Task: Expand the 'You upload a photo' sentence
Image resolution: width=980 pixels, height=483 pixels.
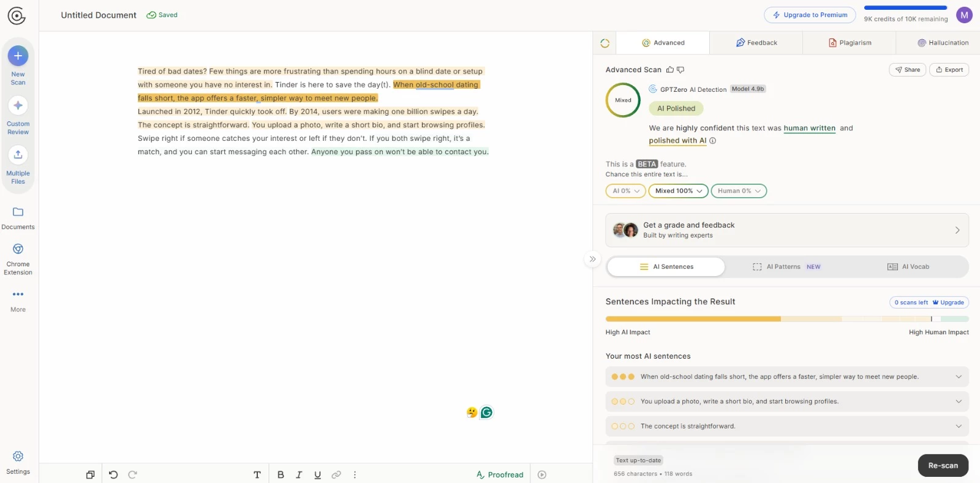Action: pyautogui.click(x=787, y=402)
